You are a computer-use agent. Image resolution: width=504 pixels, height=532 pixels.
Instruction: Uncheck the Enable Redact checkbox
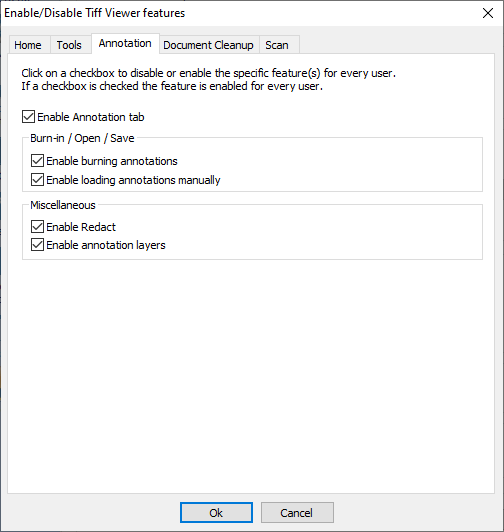pos(37,227)
